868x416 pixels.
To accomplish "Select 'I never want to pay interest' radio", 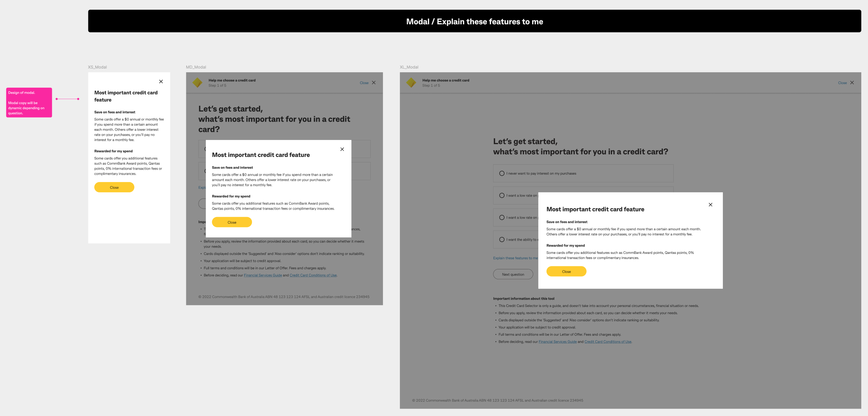I will click(x=502, y=174).
